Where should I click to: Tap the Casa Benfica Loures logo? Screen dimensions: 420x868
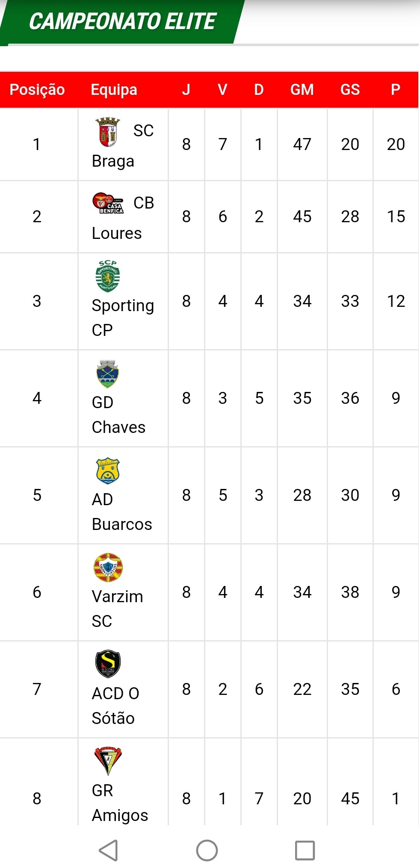coord(108,203)
